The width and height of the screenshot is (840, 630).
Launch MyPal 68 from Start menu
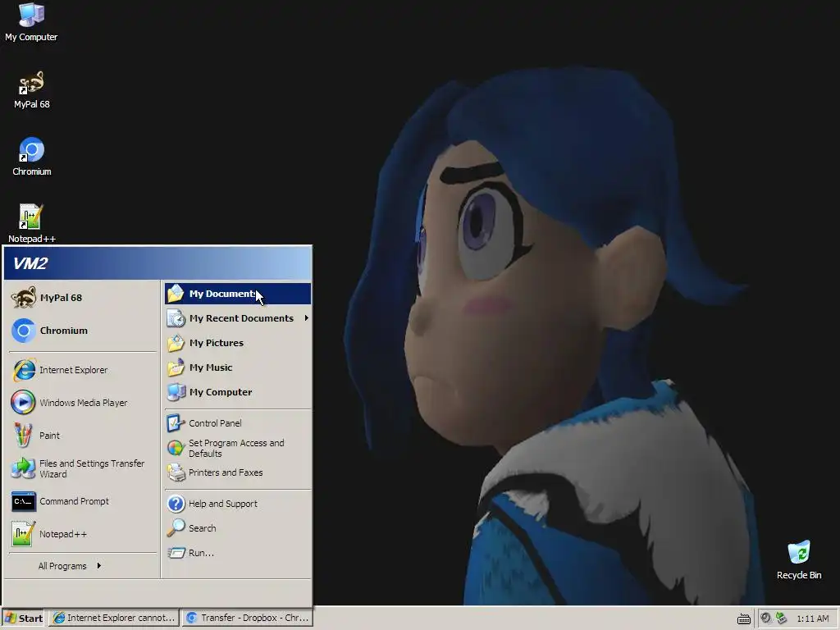[x=83, y=298]
